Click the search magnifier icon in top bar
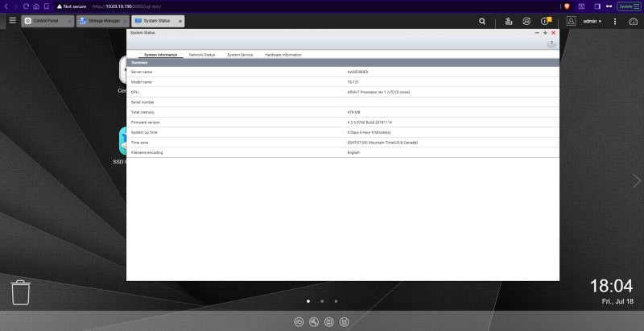The height and width of the screenshot is (331, 644). click(x=482, y=22)
